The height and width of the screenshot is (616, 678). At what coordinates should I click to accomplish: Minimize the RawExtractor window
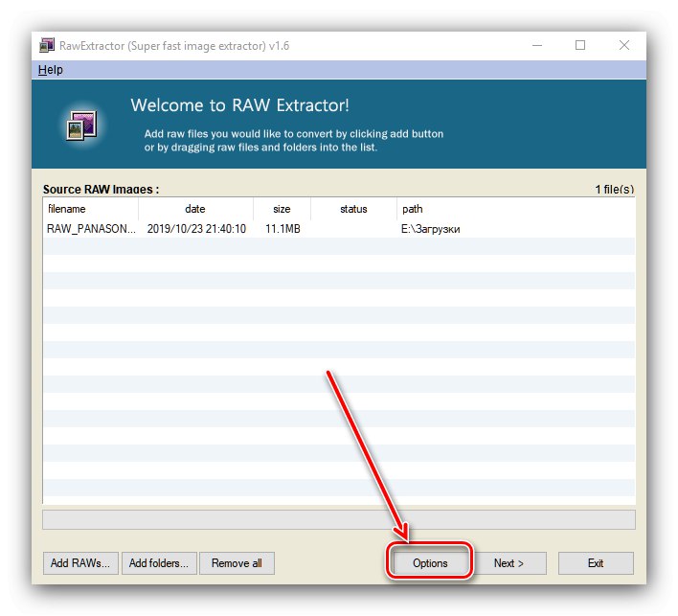pyautogui.click(x=537, y=45)
